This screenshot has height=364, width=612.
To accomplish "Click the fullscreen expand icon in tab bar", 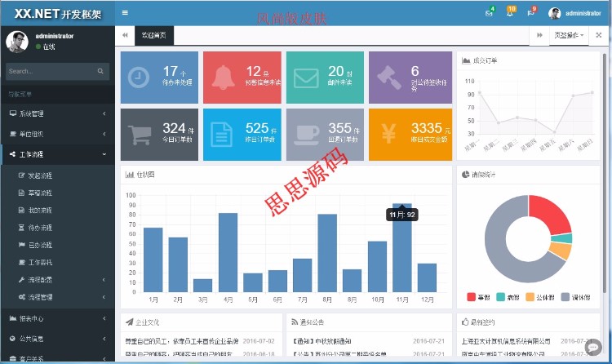I will 598,36.
